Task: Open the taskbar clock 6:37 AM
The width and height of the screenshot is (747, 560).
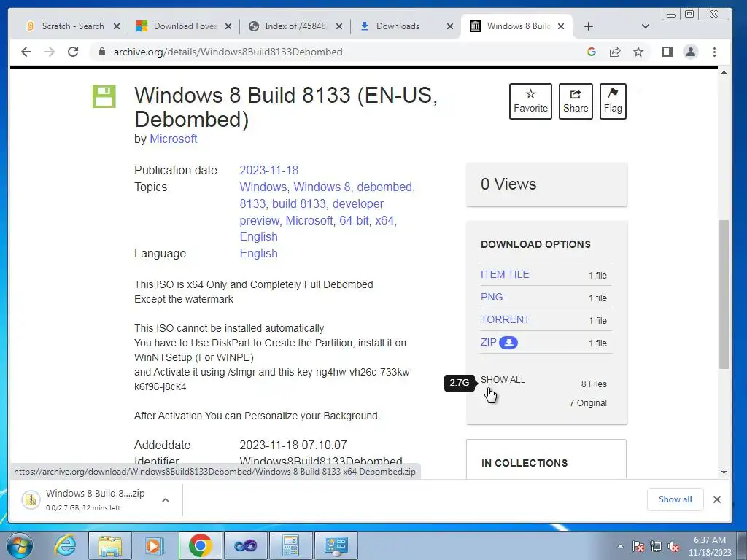Action: click(x=709, y=546)
